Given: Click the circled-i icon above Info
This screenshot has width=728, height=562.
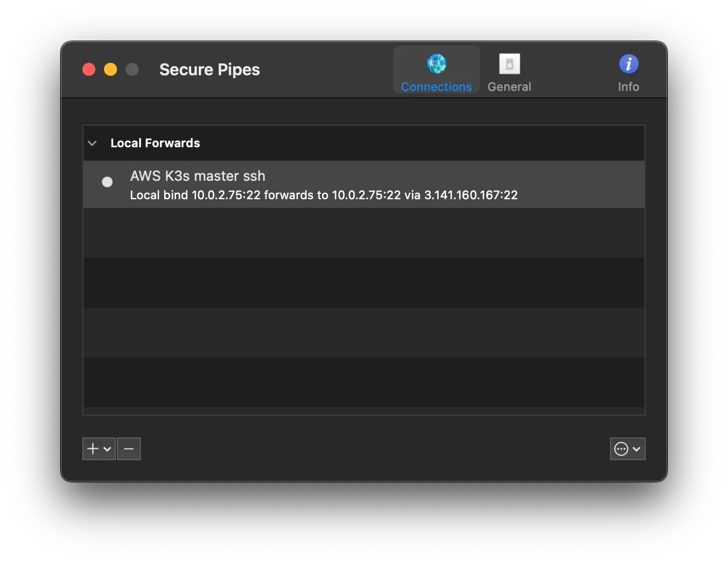Looking at the screenshot, I should click(x=628, y=63).
